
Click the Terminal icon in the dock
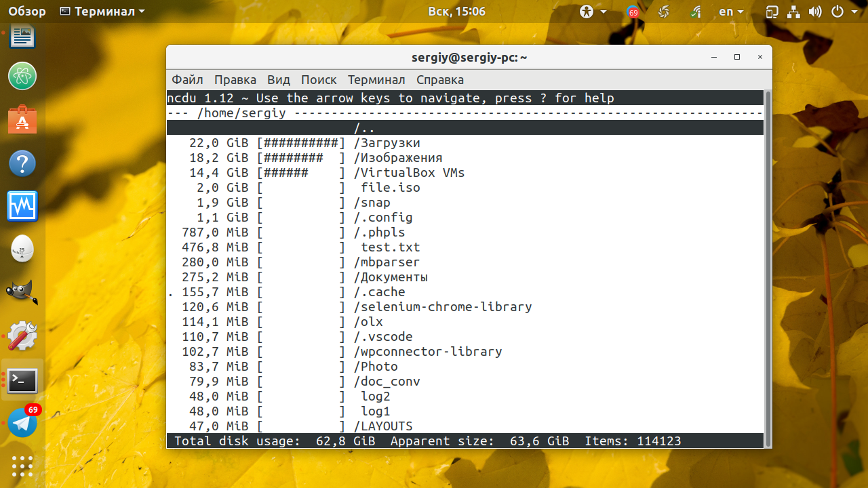click(x=22, y=381)
